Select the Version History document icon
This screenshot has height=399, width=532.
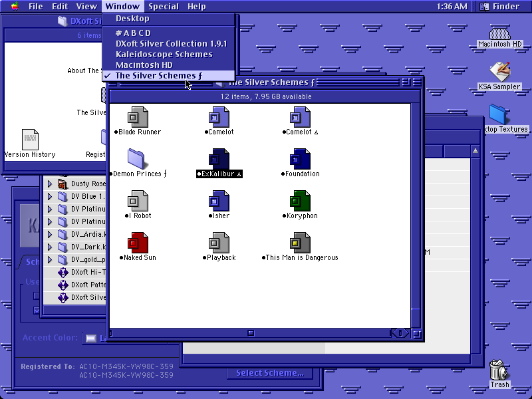tap(30, 140)
